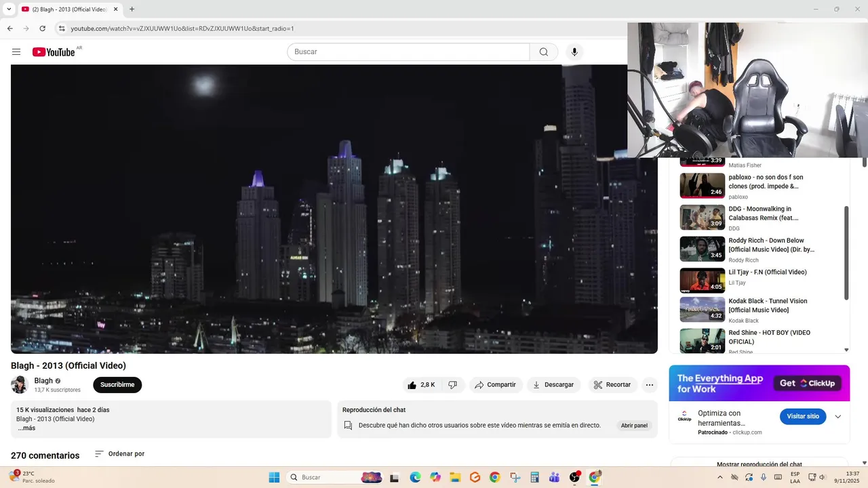Open chat replay panel with Abrir panel

[634, 426]
